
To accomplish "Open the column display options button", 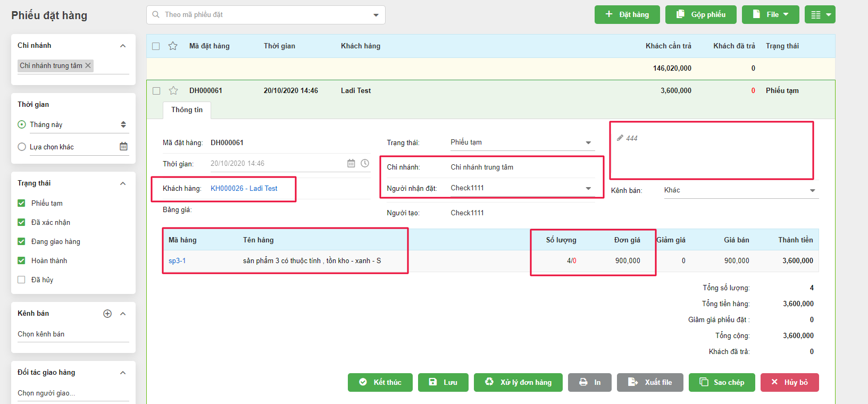I will pos(820,15).
